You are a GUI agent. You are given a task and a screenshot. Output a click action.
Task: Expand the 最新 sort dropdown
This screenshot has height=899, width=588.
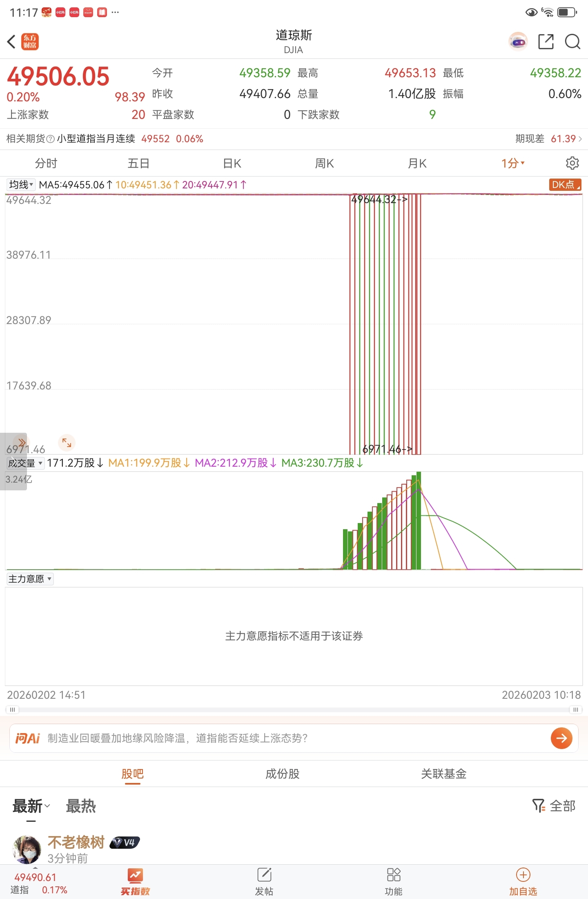pos(31,806)
